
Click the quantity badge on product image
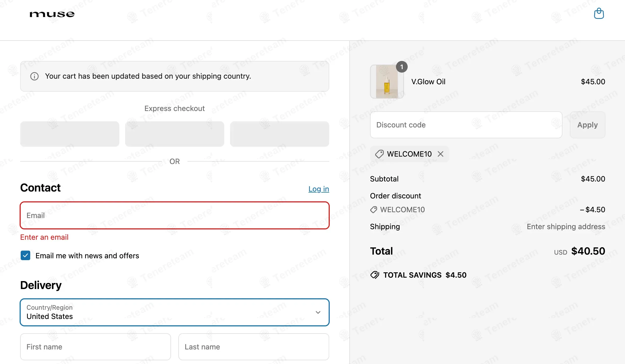click(402, 67)
